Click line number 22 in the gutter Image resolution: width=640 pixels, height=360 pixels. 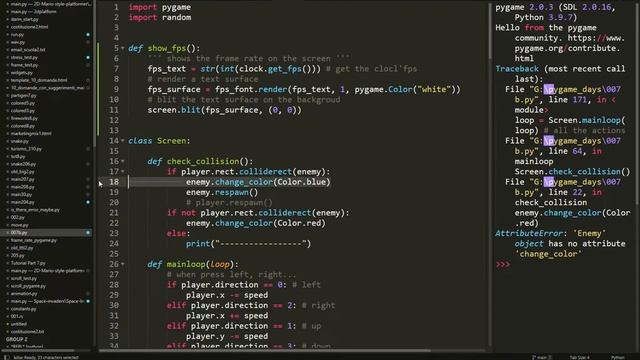point(114,223)
